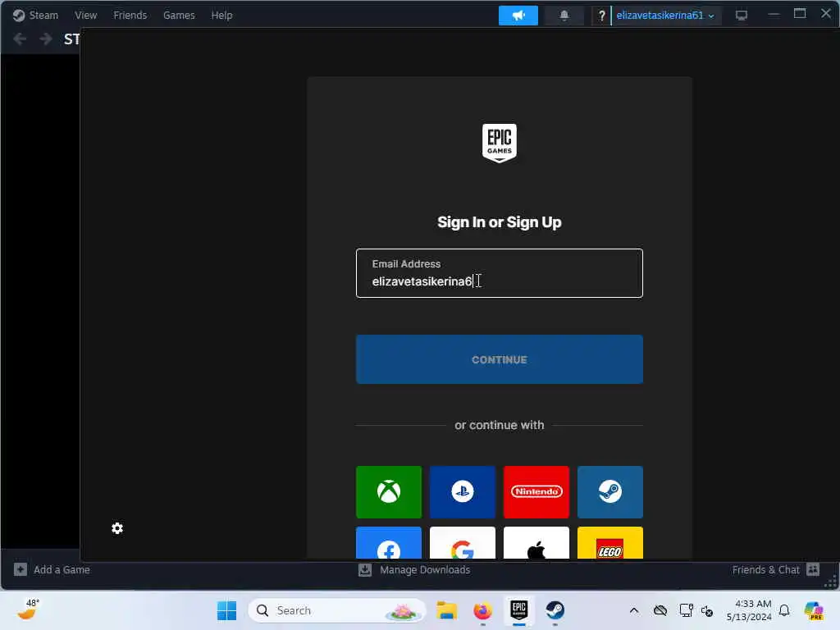Viewport: 840px width, 630px height.
Task: Sign in with the Google icon
Action: [x=463, y=543]
